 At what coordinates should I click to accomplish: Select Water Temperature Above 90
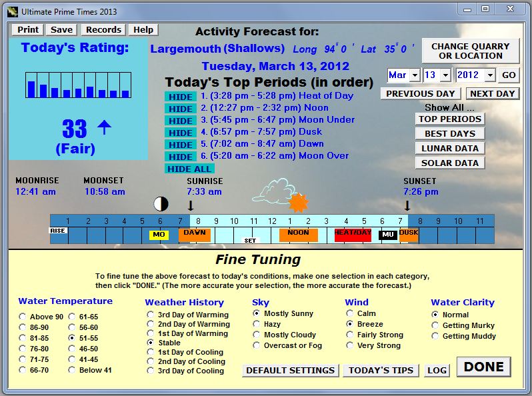tap(23, 317)
